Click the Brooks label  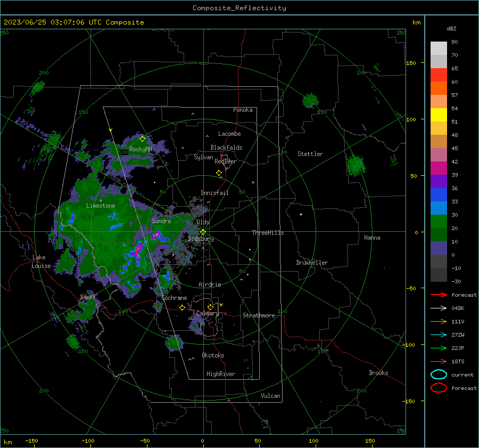(378, 373)
